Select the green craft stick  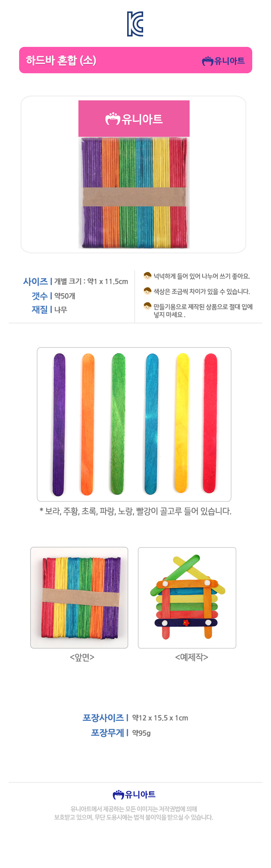pyautogui.click(x=118, y=424)
